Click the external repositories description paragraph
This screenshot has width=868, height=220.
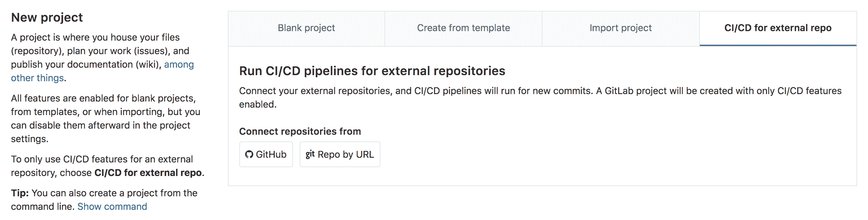pyautogui.click(x=539, y=97)
